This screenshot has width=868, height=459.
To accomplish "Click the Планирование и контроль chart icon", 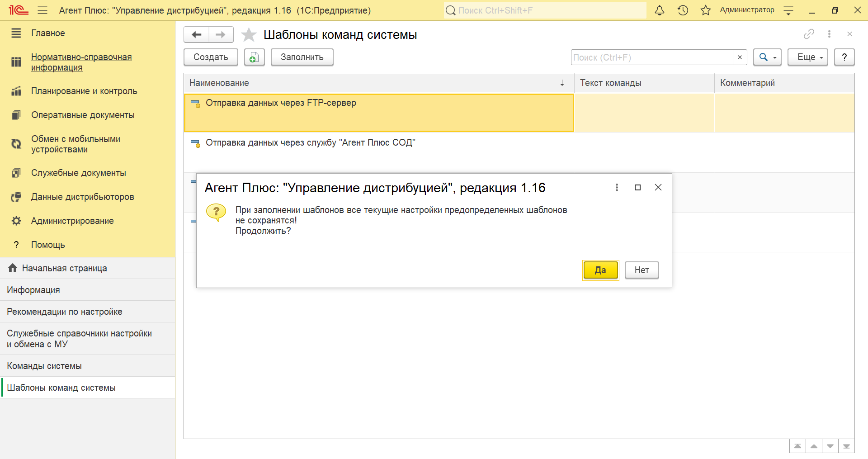I will 16,91.
